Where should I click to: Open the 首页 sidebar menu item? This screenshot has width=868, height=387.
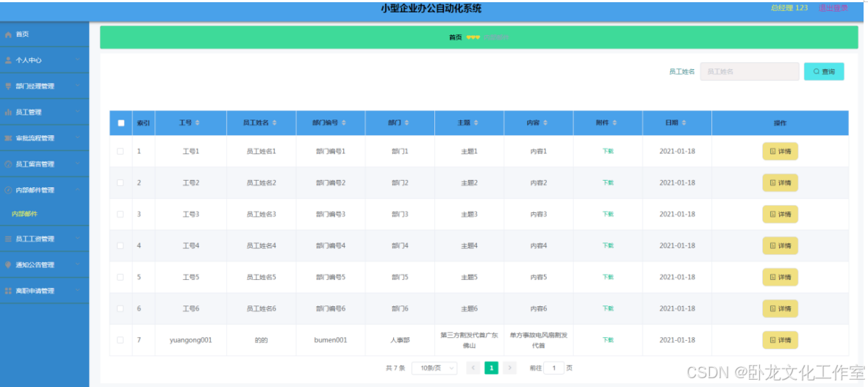pyautogui.click(x=44, y=35)
